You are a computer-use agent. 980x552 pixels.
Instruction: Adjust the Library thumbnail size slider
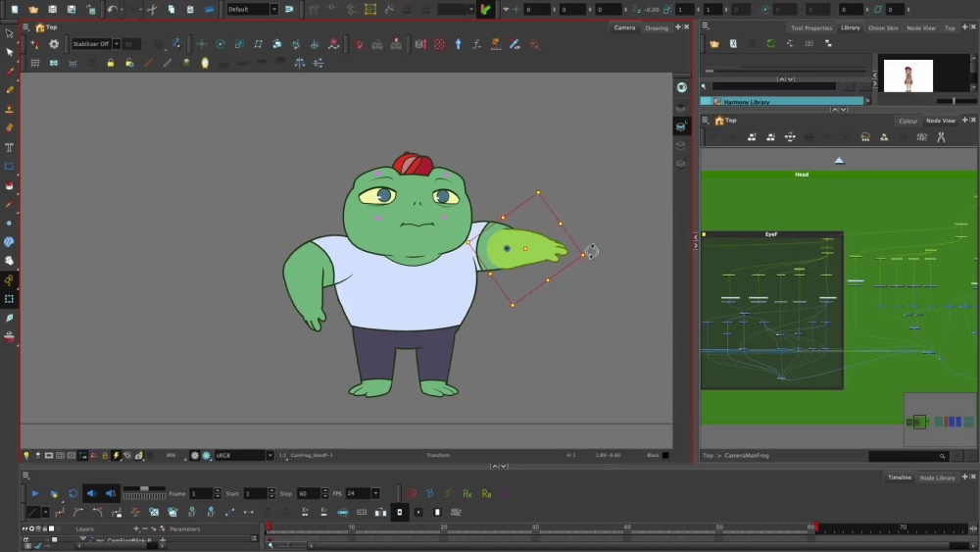[955, 101]
